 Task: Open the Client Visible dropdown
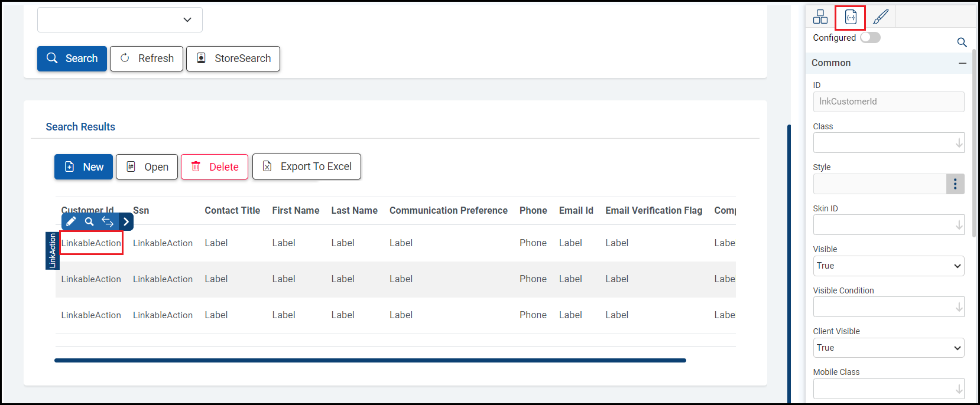pos(888,348)
